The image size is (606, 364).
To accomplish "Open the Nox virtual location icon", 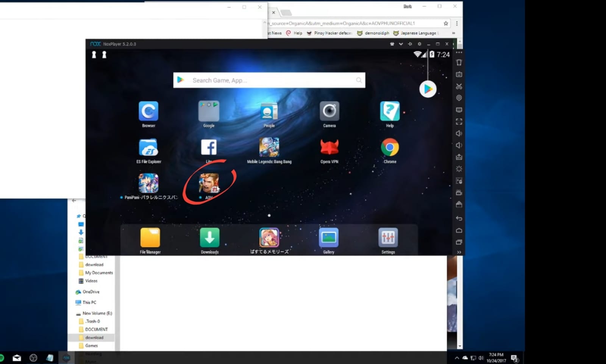I will pos(459,98).
